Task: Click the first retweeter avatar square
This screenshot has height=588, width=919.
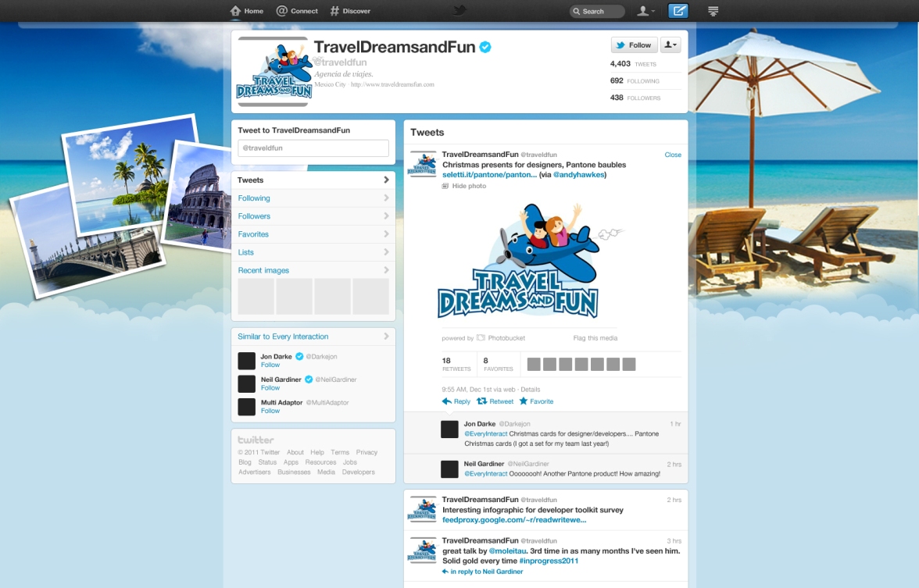Action: tap(534, 364)
